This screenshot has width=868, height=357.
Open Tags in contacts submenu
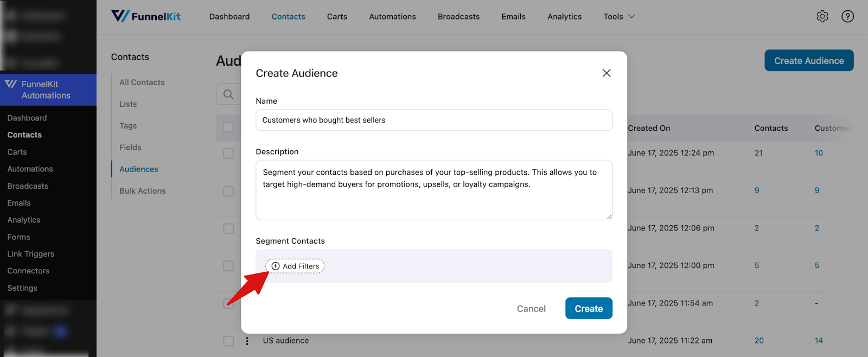click(128, 125)
